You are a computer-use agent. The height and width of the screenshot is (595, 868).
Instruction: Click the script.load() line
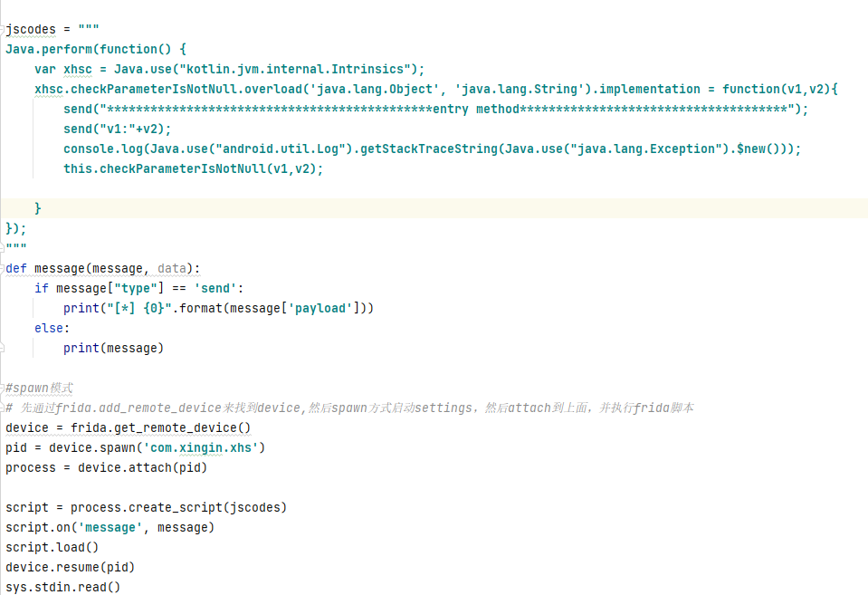(x=52, y=547)
